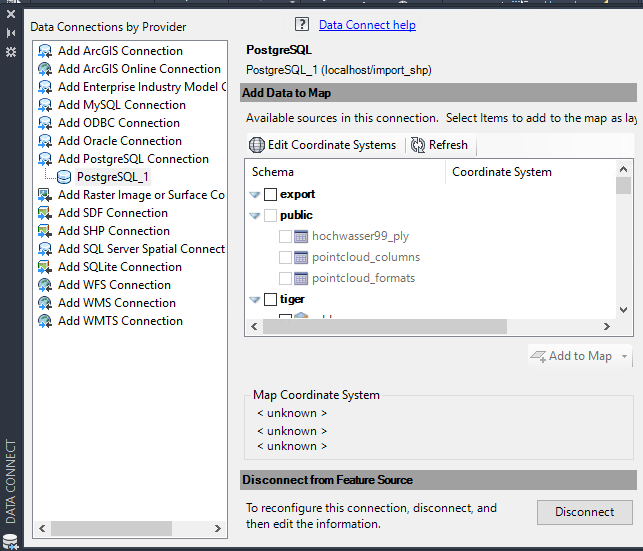Click the palette auto-hide icon below close
Viewport: 643px width, 551px height.
(11, 33)
